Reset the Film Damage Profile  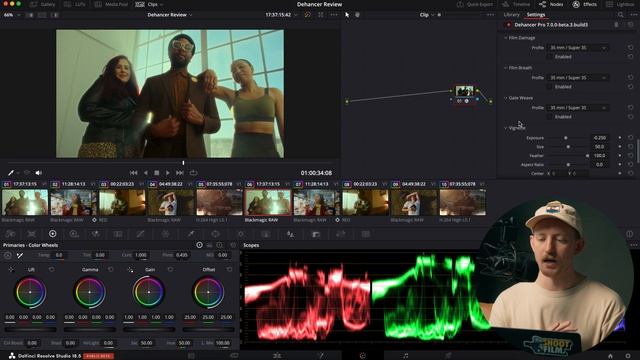pos(631,48)
